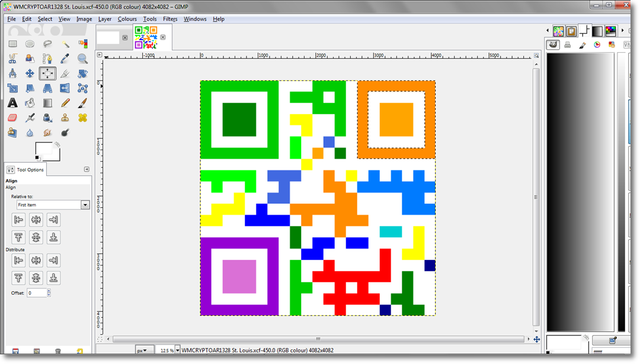The height and width of the screenshot is (364, 640).
Task: Close the QR code image tab
Action: [163, 37]
